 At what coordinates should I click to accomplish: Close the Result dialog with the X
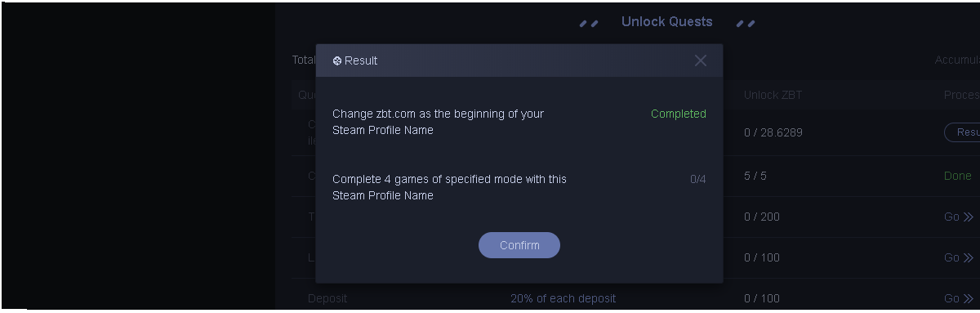(701, 60)
